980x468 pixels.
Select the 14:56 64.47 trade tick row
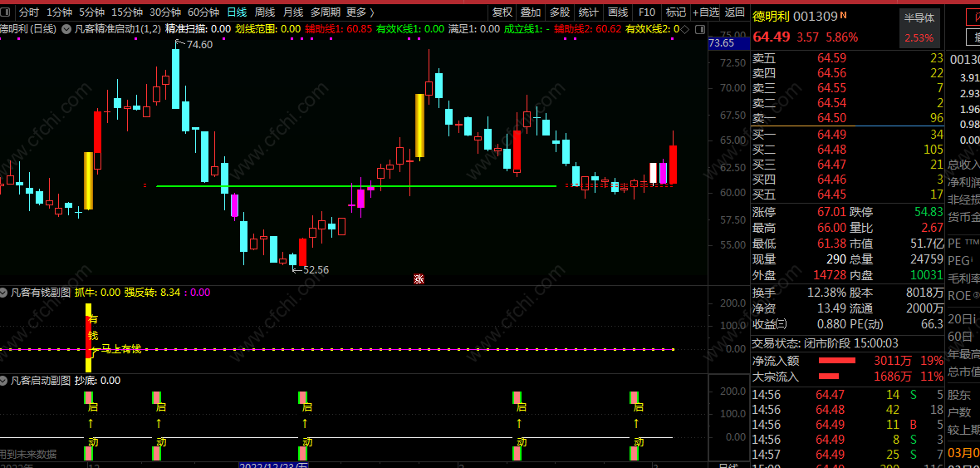pyautogui.click(x=847, y=395)
